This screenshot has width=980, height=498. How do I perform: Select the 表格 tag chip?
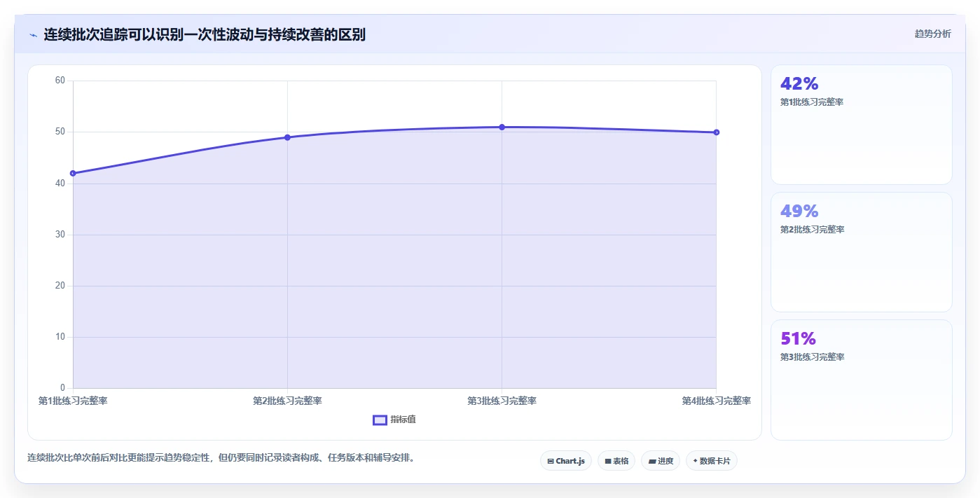616,461
